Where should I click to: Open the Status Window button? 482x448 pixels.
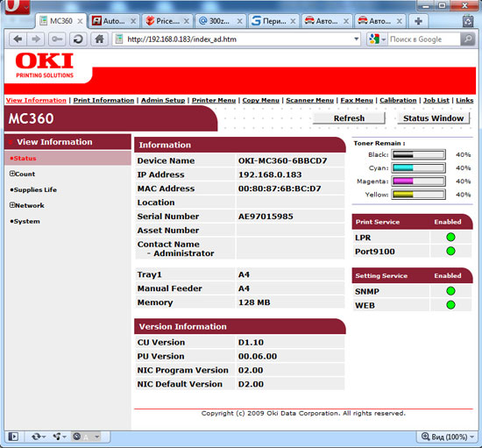[x=434, y=118]
